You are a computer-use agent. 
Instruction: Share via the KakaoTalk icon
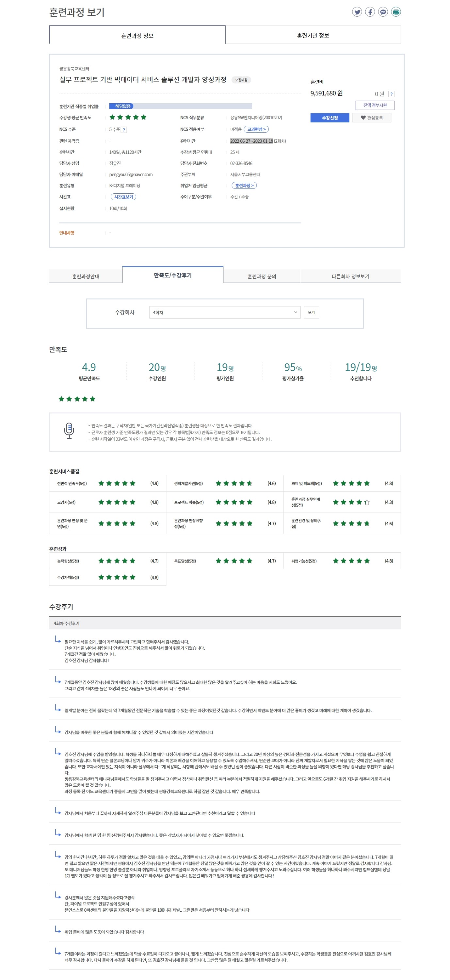coord(383,12)
